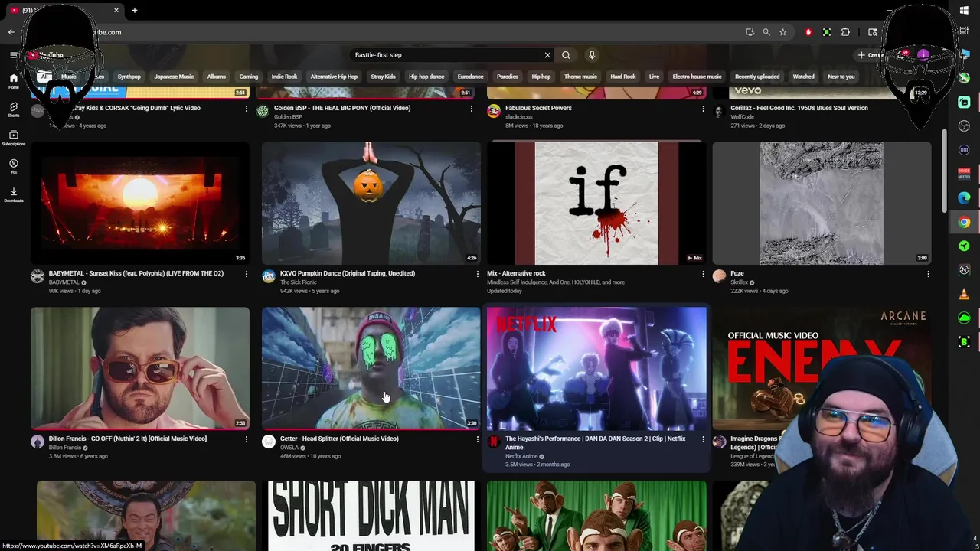Open the green square extension icon

tap(827, 32)
